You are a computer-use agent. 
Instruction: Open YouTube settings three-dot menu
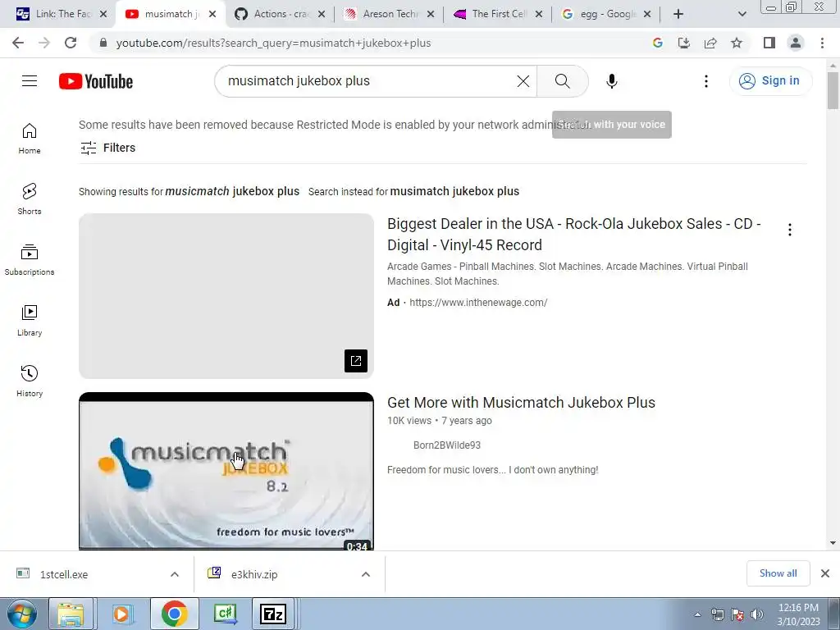706,81
